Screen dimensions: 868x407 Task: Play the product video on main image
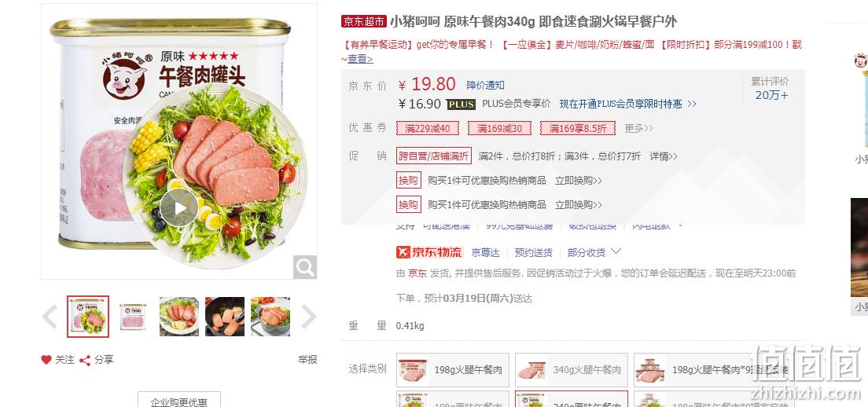(x=178, y=208)
